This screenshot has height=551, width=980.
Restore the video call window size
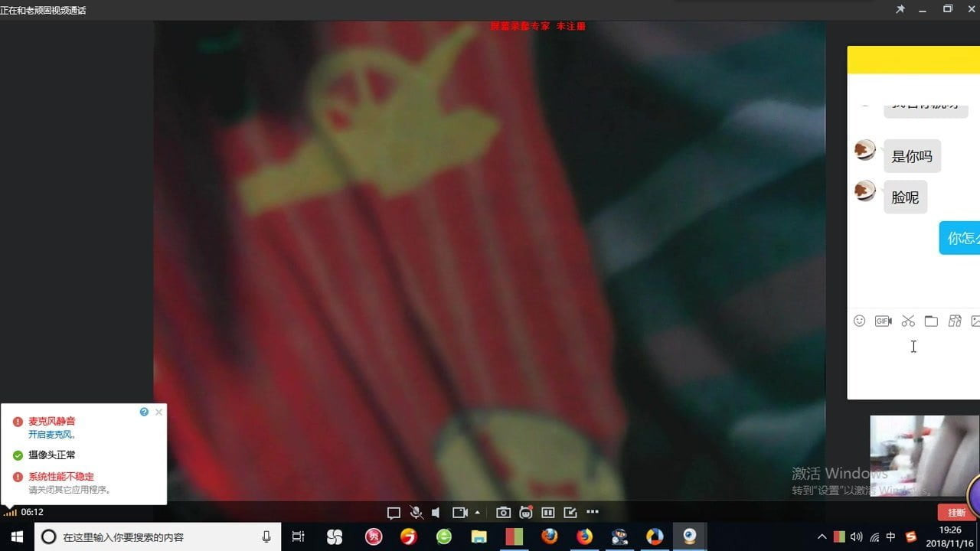(x=948, y=8)
